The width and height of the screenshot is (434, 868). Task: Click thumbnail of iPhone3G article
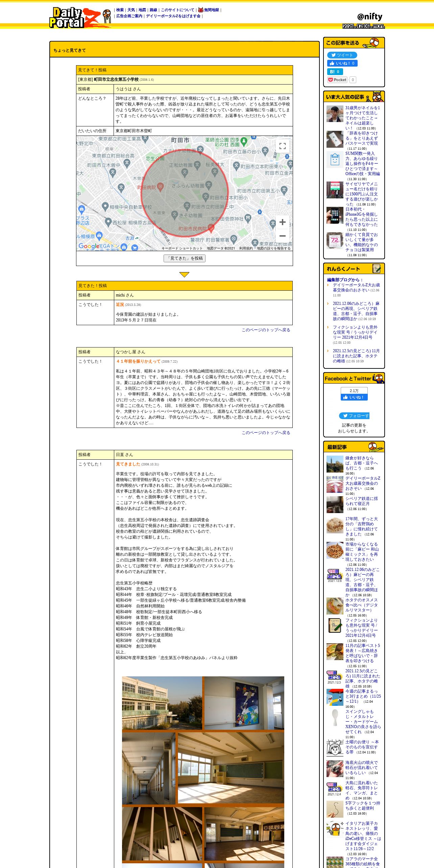335,215
